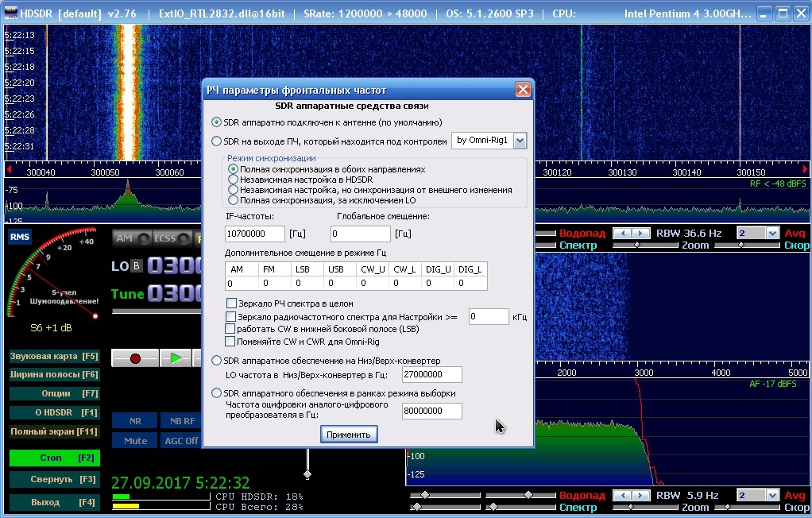Select 'SDR на выходе ПЧ' radio option
Image resolution: width=812 pixels, height=518 pixels.
coord(216,141)
